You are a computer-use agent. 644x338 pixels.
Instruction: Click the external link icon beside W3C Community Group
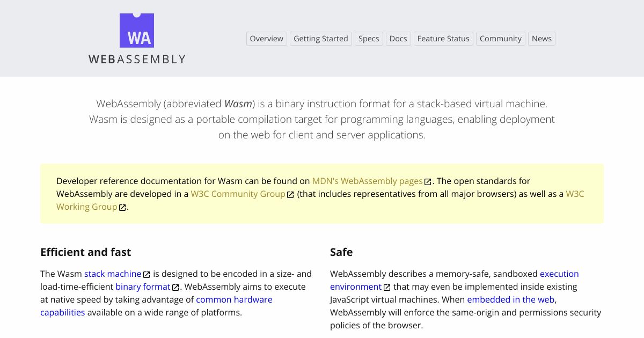(x=290, y=194)
